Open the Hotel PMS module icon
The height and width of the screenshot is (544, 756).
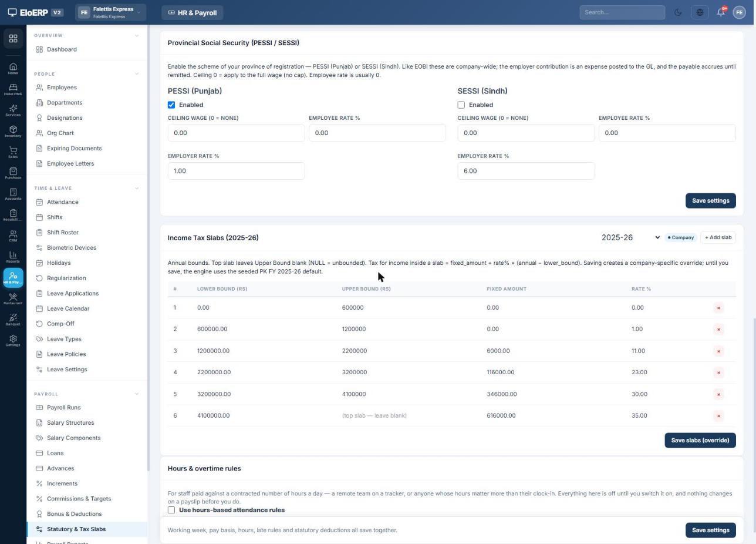click(x=13, y=90)
